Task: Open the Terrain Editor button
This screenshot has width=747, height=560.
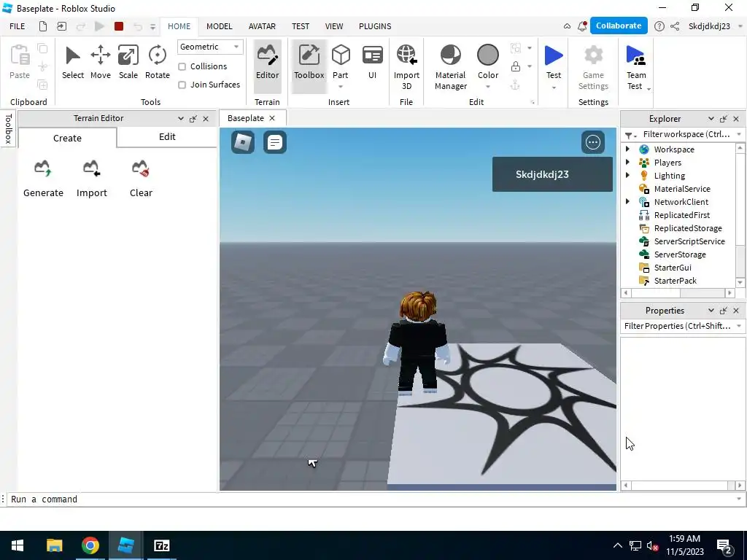Action: click(x=267, y=66)
